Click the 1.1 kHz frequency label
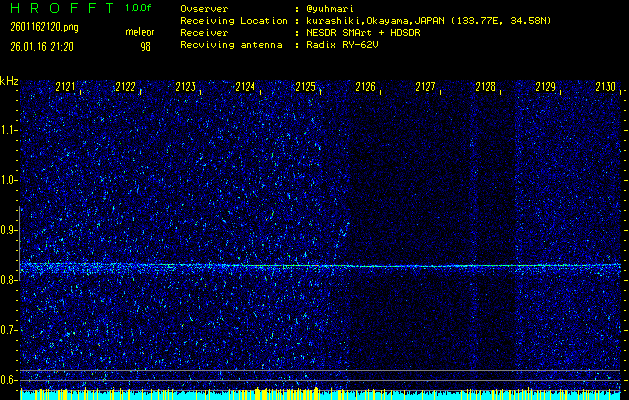 (x=9, y=130)
